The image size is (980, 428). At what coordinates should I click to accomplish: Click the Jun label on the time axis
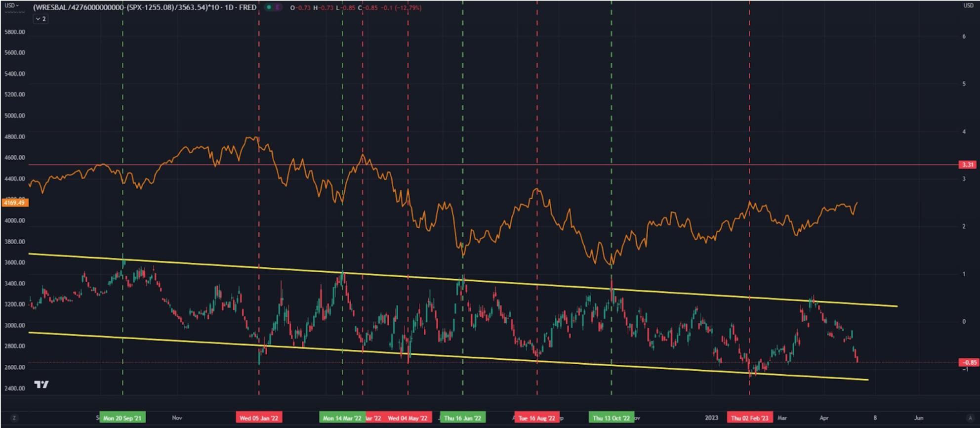(919, 418)
